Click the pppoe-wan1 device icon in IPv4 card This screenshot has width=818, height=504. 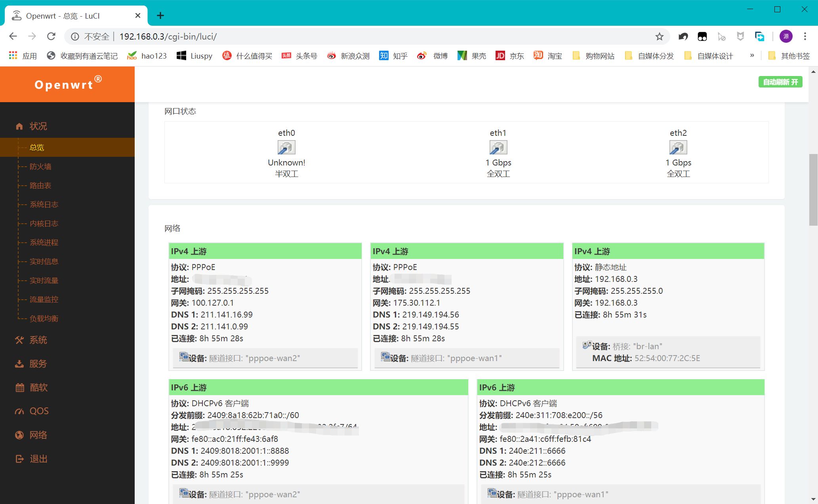[x=385, y=357]
